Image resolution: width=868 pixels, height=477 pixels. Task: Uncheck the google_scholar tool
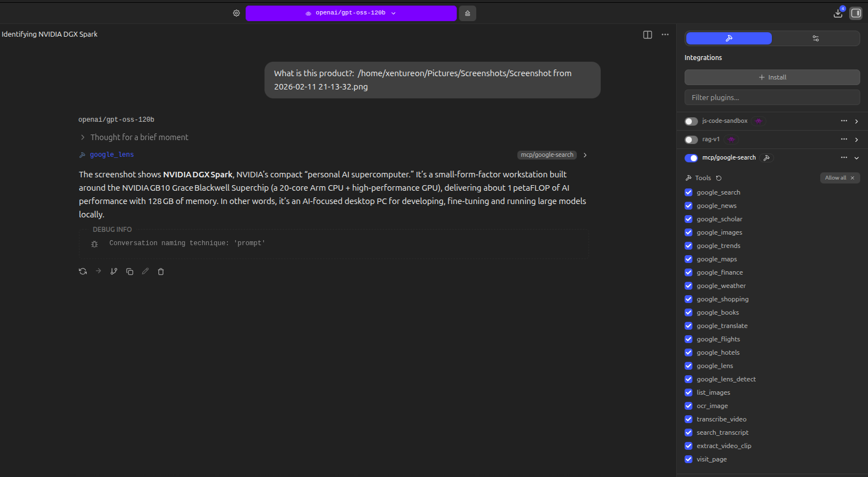[x=689, y=219]
